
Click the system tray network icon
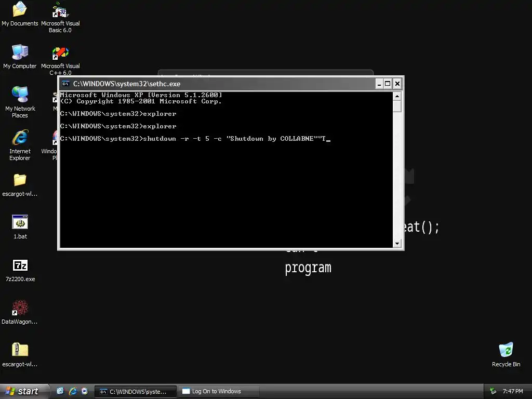coord(493,391)
